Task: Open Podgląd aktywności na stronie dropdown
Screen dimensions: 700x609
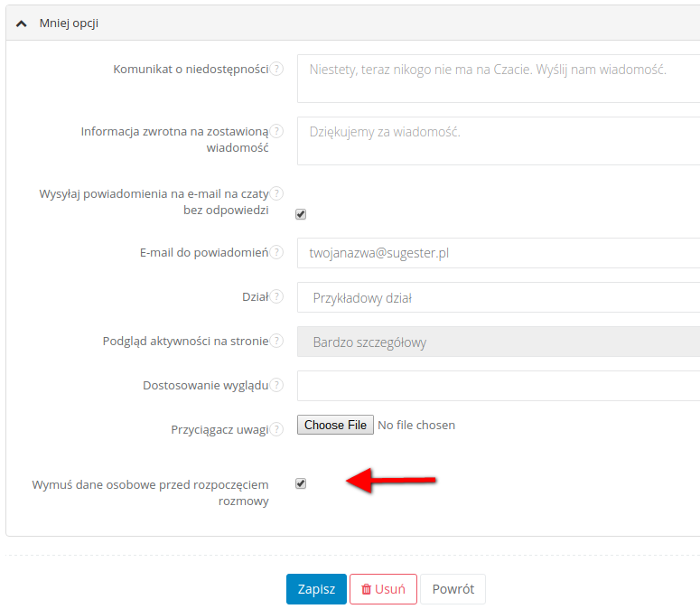Action: pyautogui.click(x=498, y=342)
